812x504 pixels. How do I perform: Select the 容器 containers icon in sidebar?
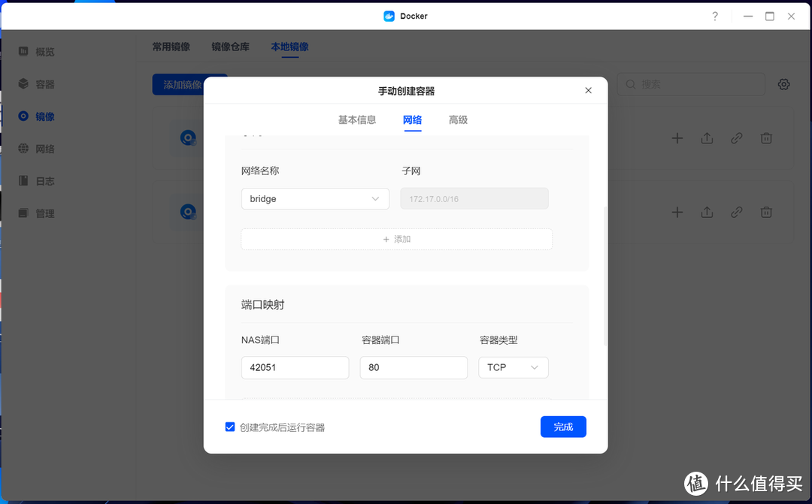[x=35, y=83]
